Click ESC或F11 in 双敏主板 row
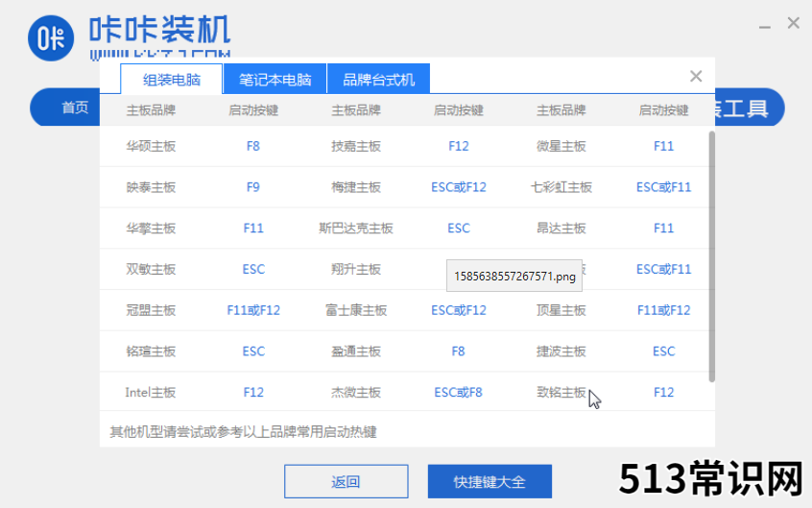Viewport: 812px width, 508px height. tap(663, 269)
